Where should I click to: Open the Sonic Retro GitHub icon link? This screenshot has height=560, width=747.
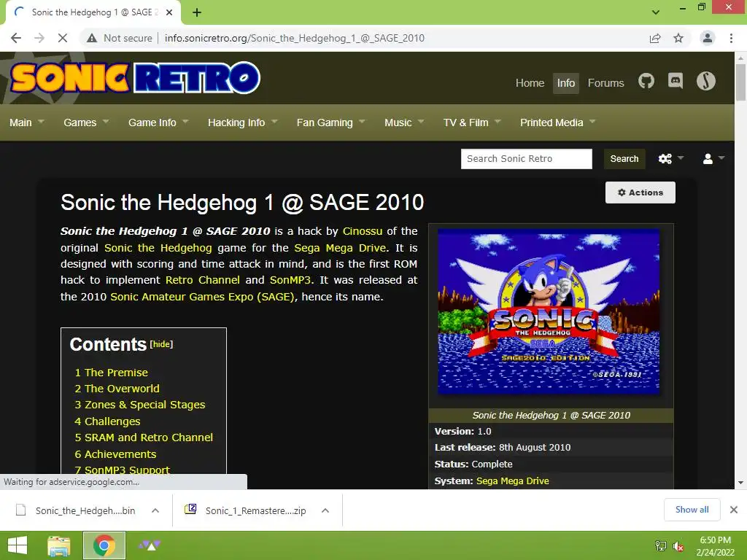pos(646,82)
